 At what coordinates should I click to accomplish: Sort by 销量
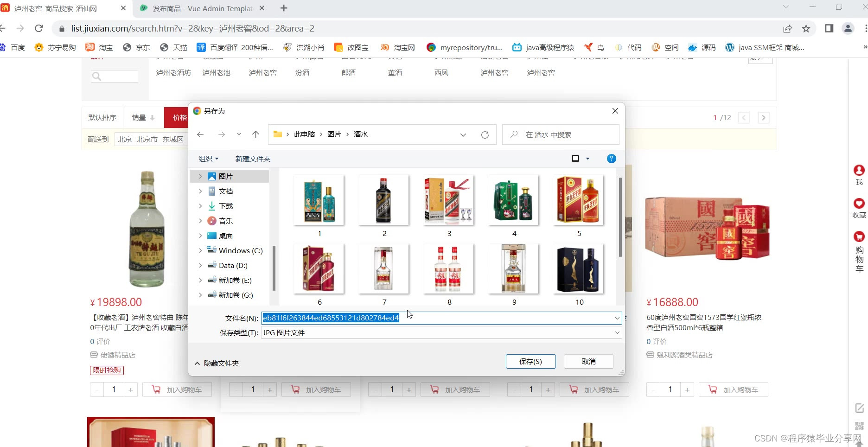click(x=143, y=118)
